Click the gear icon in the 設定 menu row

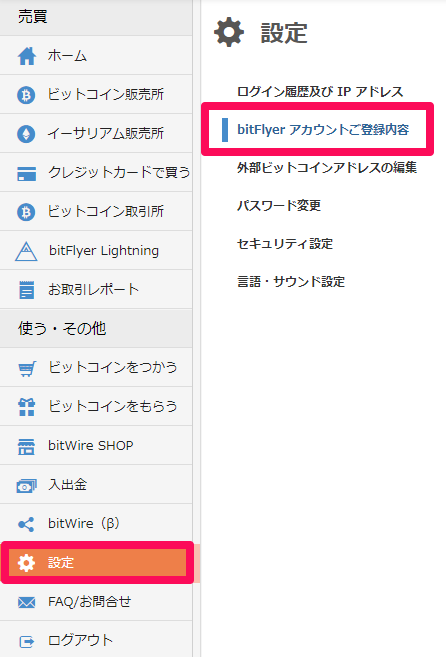click(26, 563)
